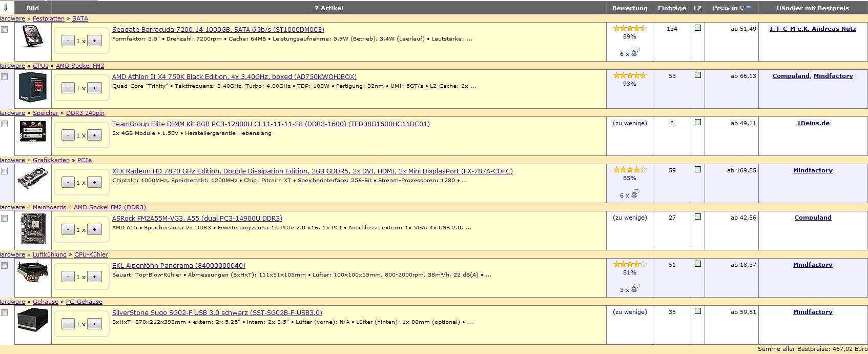Click the green availability square for Seagate Barracuda
868x354 pixels.
[697, 28]
